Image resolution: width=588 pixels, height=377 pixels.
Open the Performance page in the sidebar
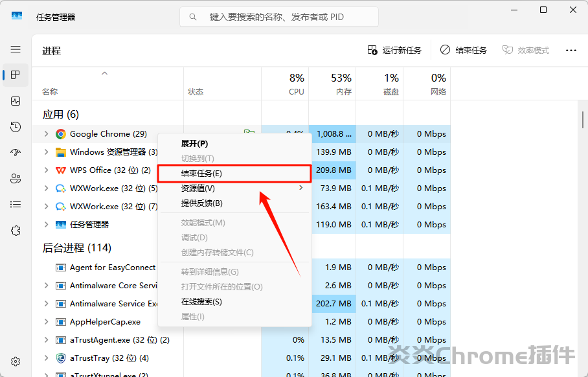[x=16, y=101]
